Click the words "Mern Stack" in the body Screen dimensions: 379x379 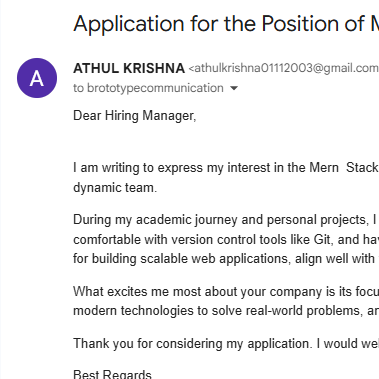[344, 167]
